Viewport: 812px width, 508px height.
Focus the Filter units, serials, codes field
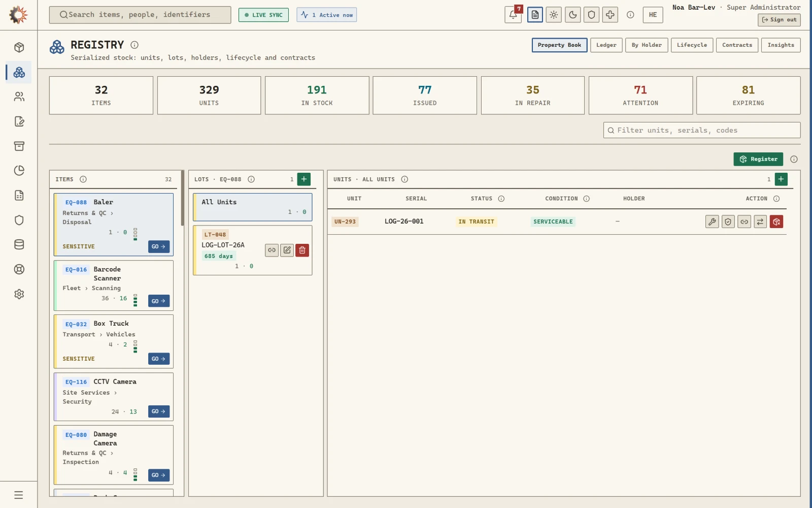coord(702,130)
